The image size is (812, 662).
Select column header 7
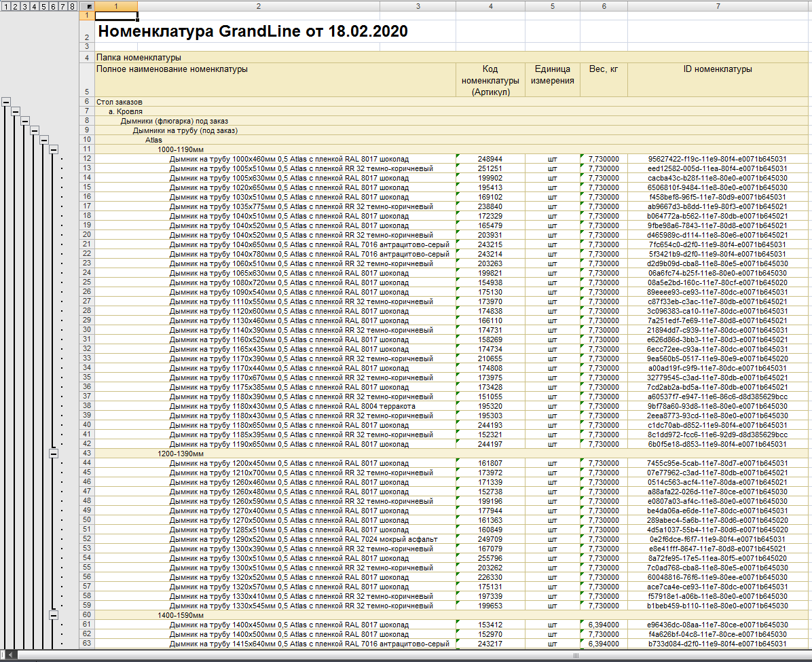pyautogui.click(x=718, y=6)
